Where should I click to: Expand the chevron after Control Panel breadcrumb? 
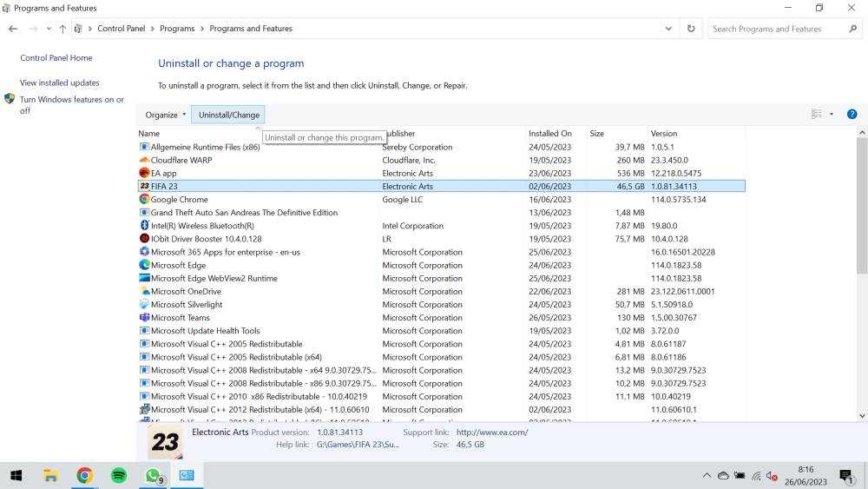tap(152, 29)
